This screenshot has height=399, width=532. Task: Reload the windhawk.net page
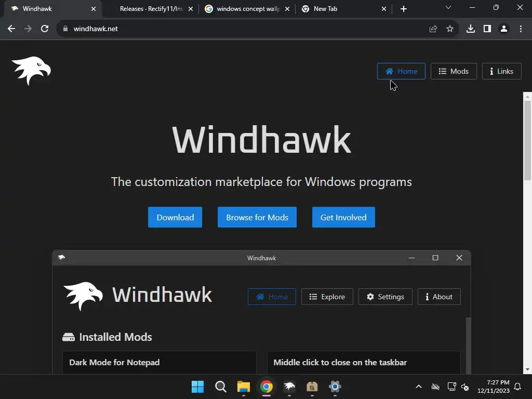45,29
